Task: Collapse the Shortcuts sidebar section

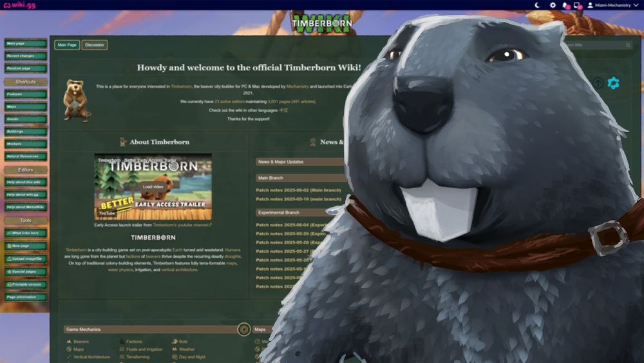Action: click(x=26, y=82)
